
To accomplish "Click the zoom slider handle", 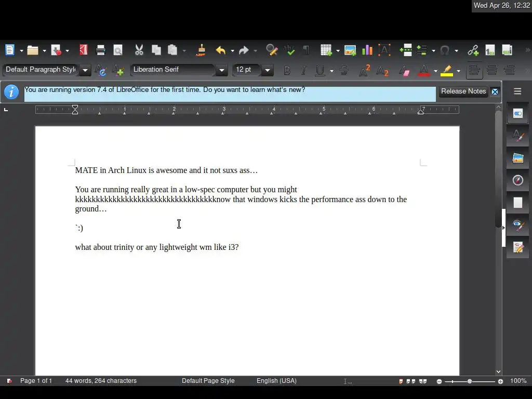I will pos(470,381).
